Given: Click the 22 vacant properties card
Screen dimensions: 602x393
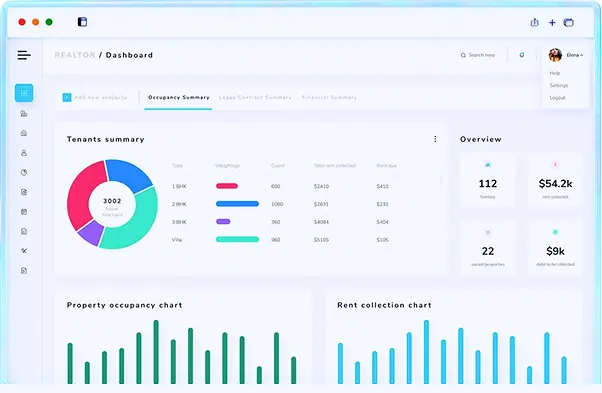Looking at the screenshot, I should coord(488,248).
